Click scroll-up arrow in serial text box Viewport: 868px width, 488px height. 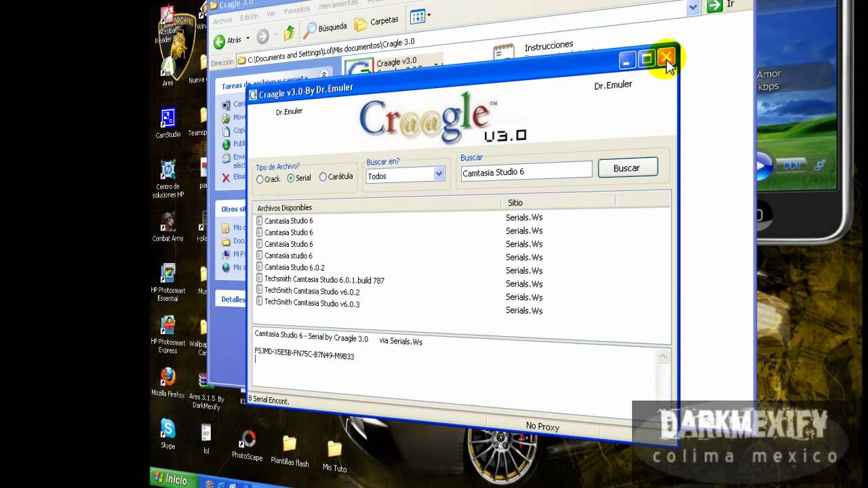click(x=663, y=357)
